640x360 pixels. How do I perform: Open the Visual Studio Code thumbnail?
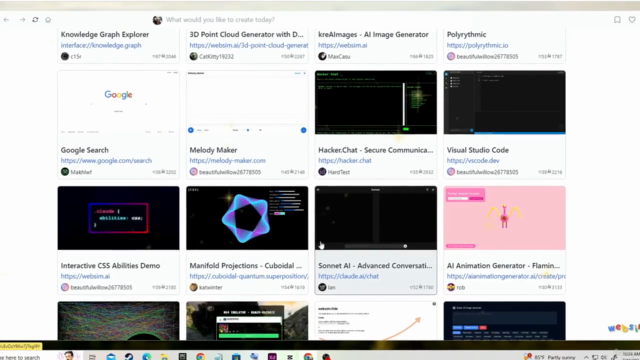[x=504, y=102]
